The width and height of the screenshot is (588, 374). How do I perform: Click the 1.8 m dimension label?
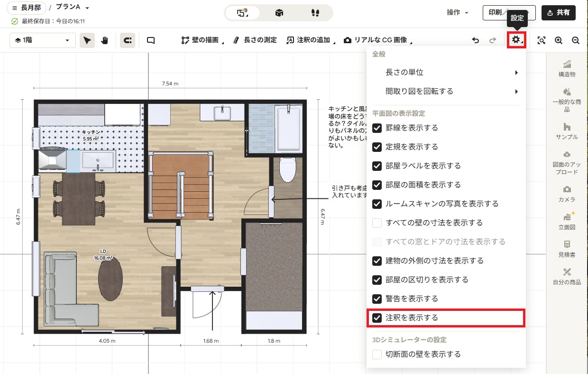(x=274, y=341)
